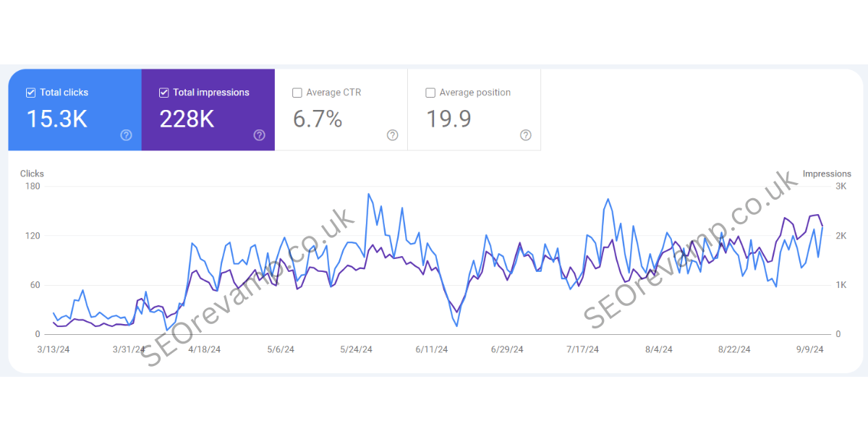Enable the Average CTR checkbox

(297, 93)
